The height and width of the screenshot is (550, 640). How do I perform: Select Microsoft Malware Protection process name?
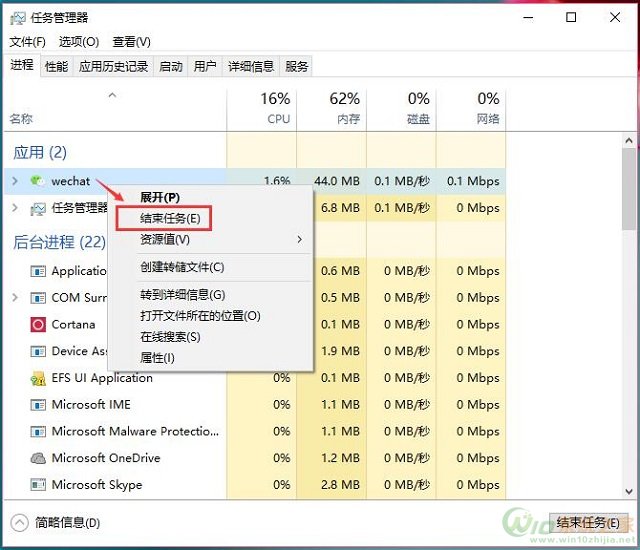(135, 431)
